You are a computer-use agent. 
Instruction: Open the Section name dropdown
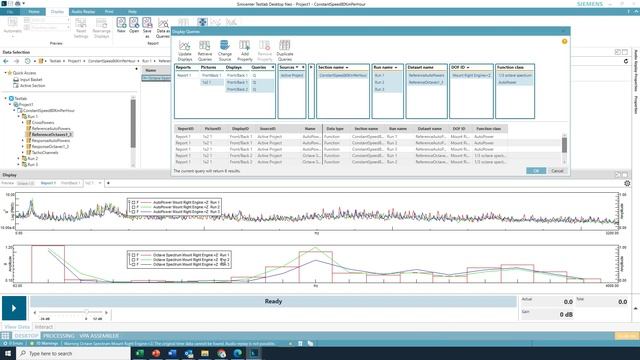click(x=347, y=67)
